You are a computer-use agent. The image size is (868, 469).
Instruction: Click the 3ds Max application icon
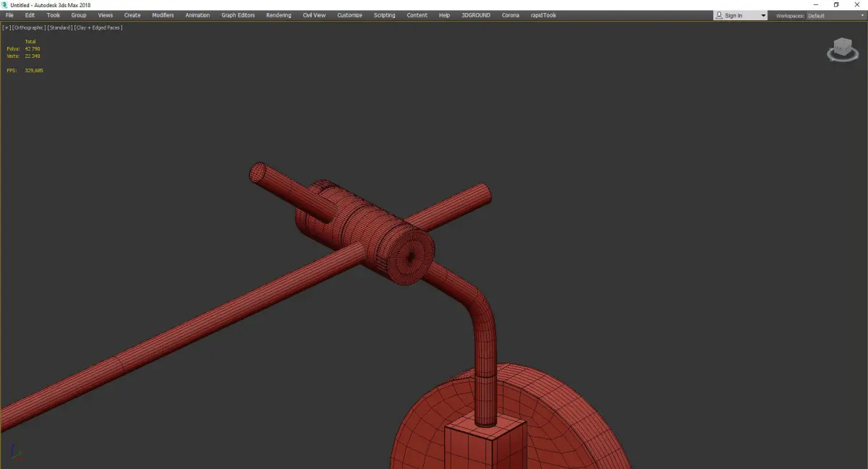(x=5, y=5)
